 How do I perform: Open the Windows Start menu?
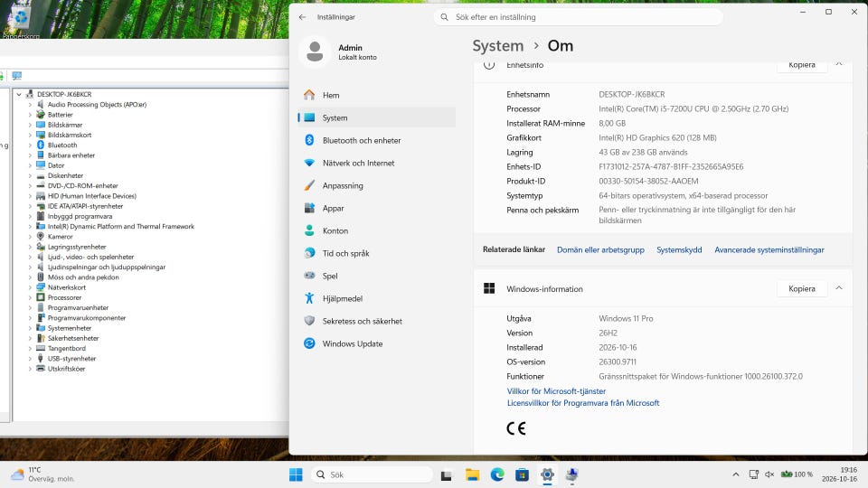[x=297, y=474]
